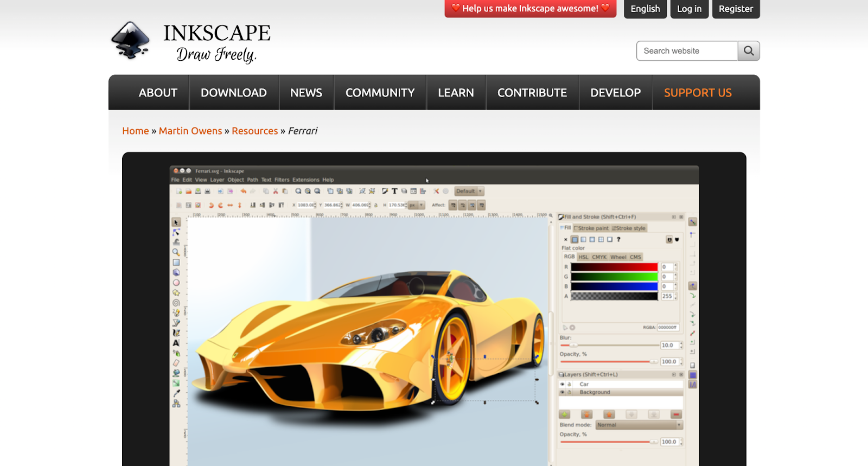
Task: Open the ABOUT navigation menu
Action: tap(158, 93)
